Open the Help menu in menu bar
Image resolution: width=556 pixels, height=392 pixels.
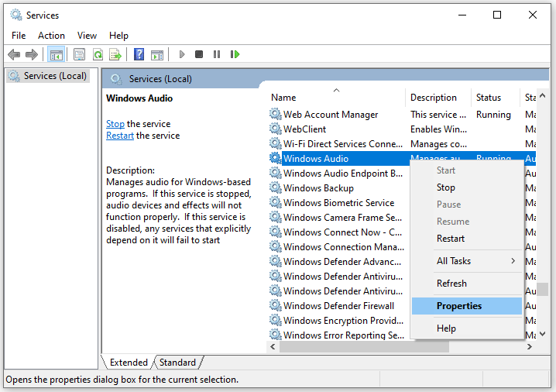[118, 36]
